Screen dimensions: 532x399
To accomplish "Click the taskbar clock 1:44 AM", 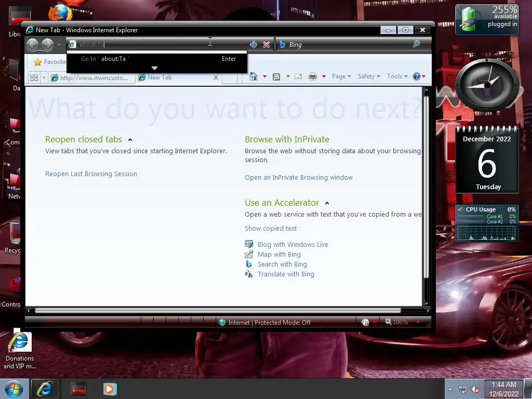I will [504, 389].
